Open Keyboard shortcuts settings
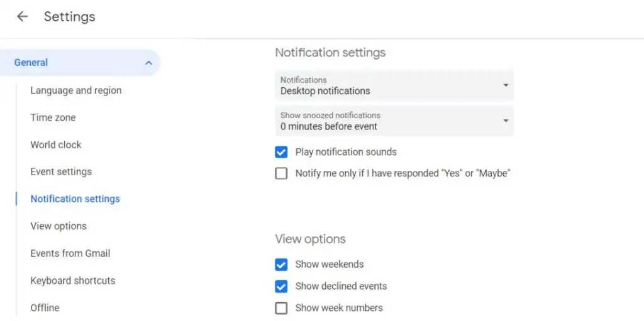644x321 pixels. (73, 280)
